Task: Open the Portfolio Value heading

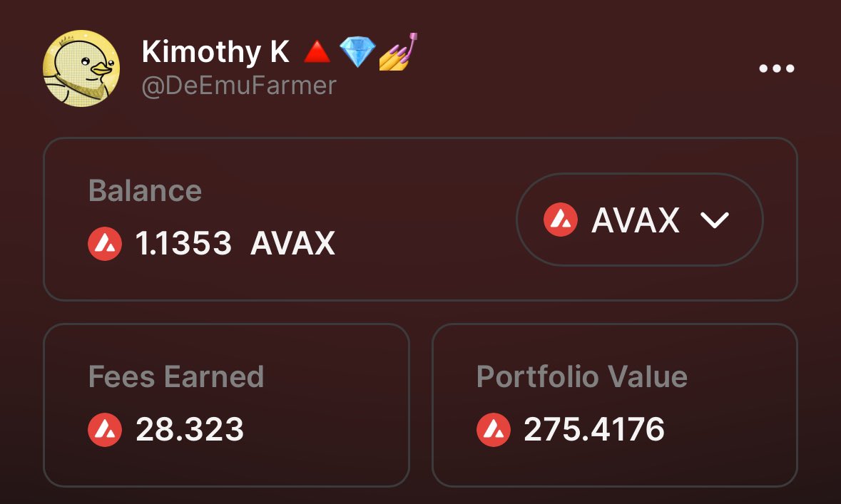Action: 581,376
